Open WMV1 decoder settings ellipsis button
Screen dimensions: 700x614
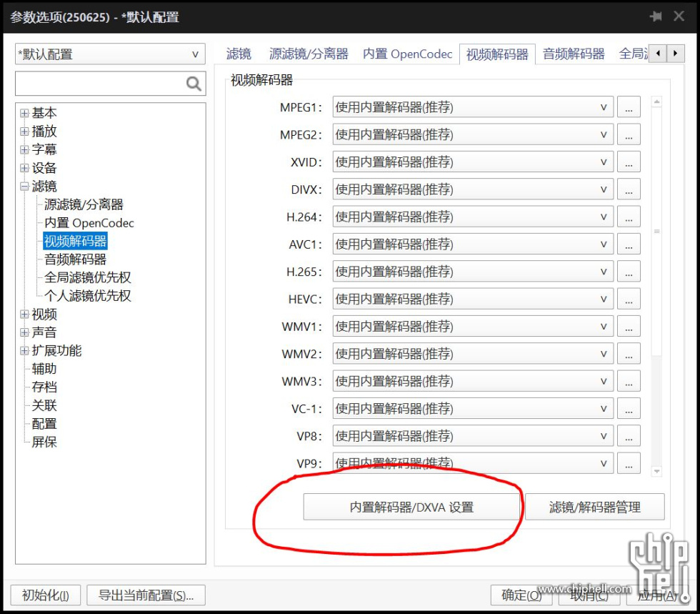629,326
